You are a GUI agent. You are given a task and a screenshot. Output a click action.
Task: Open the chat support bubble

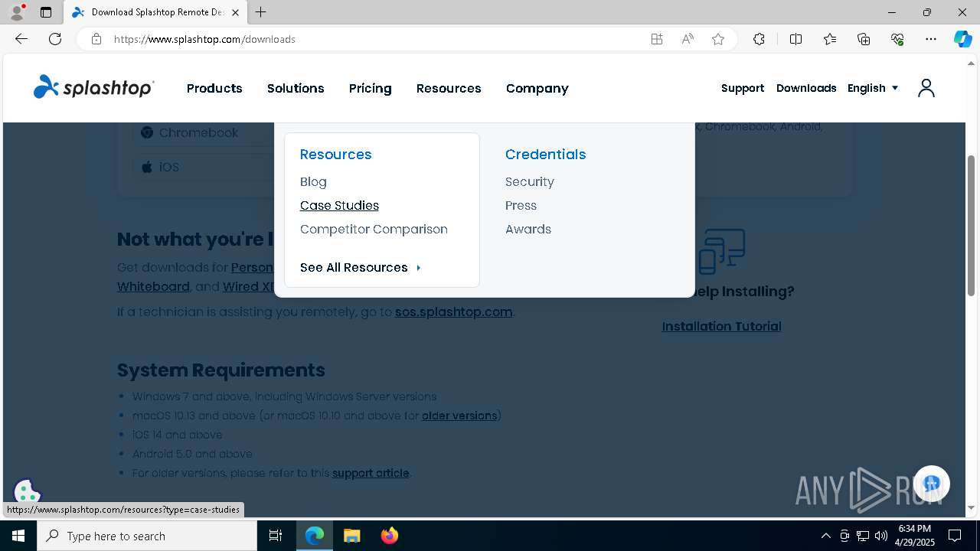pyautogui.click(x=931, y=484)
